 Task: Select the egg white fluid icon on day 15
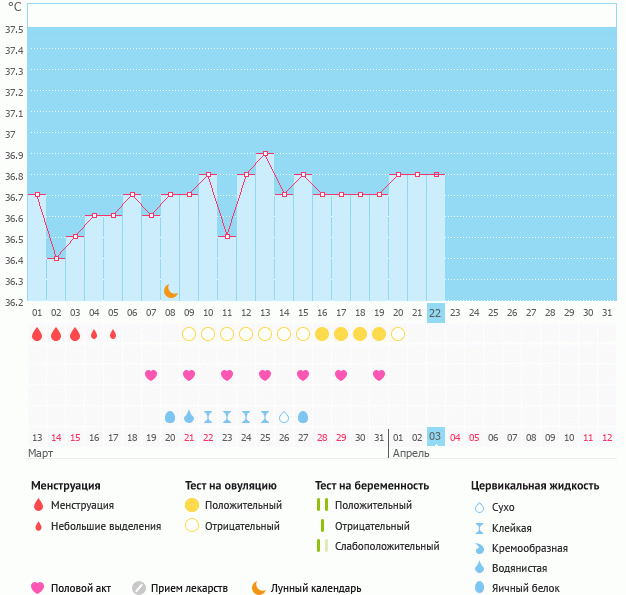coord(303,416)
